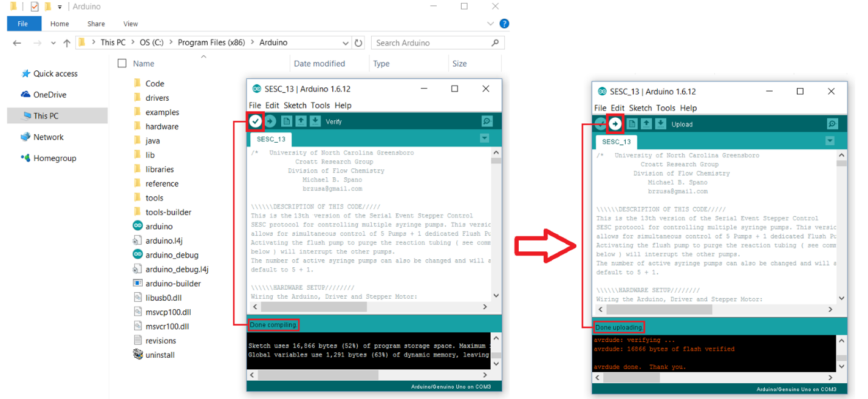Open the blue File tab in Explorer
868x399 pixels.
pos(23,24)
